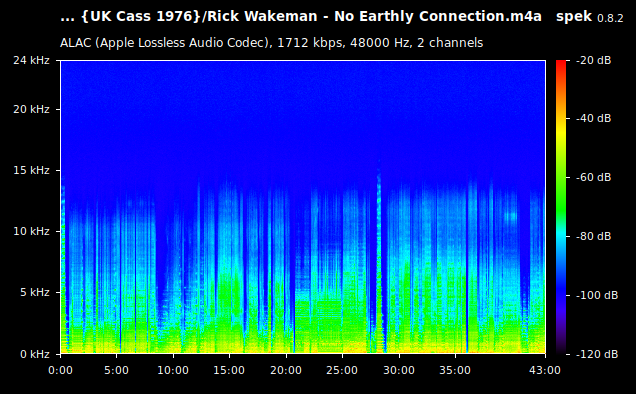636x394 pixels.
Task: Click the 15 kHz axis label
Action: 31,170
